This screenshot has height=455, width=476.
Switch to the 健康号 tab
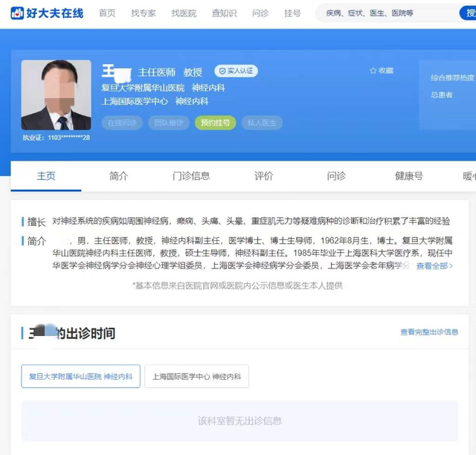click(409, 176)
